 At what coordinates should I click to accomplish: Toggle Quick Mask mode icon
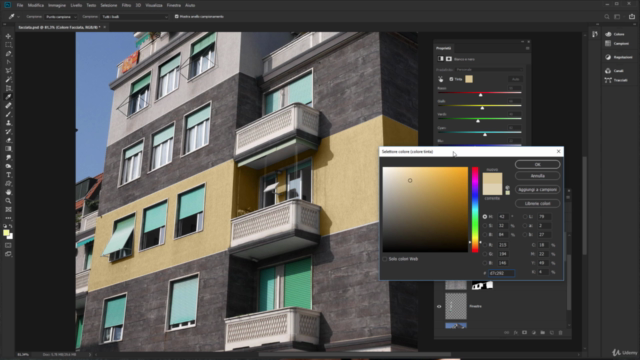(8, 245)
